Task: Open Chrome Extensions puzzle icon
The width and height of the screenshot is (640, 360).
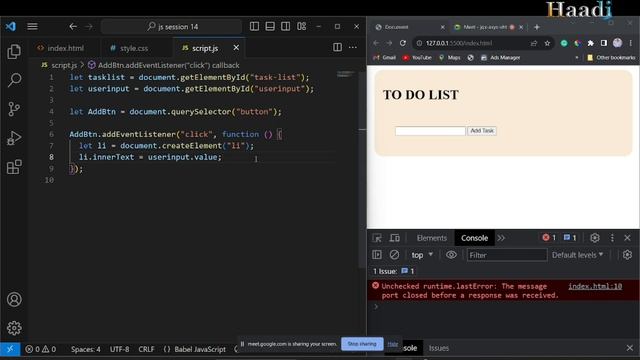Action: (591, 43)
